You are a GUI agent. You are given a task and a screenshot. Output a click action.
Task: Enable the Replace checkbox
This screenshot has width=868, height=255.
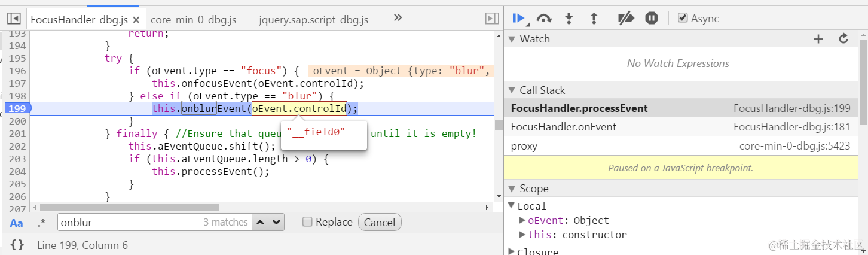(307, 222)
